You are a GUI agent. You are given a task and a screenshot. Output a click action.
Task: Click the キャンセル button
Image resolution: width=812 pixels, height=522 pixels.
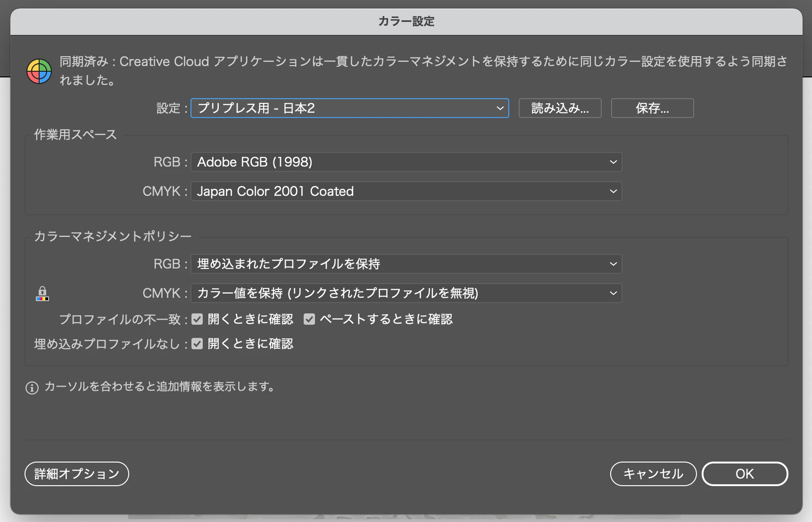(653, 474)
